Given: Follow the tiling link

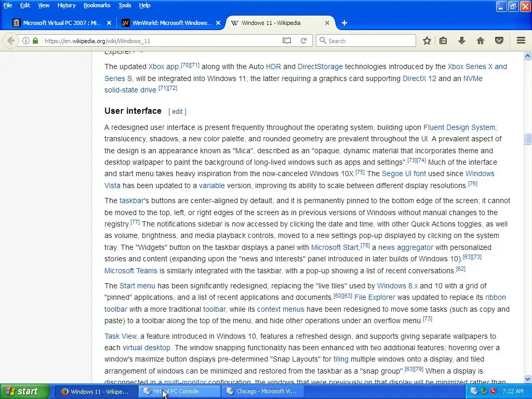Looking at the screenshot, I should (341, 360).
